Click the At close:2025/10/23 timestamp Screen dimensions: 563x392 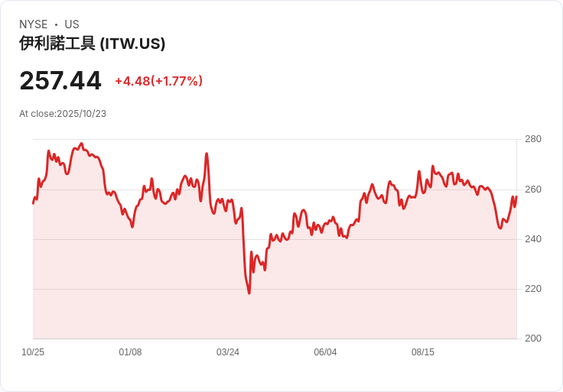pos(63,114)
